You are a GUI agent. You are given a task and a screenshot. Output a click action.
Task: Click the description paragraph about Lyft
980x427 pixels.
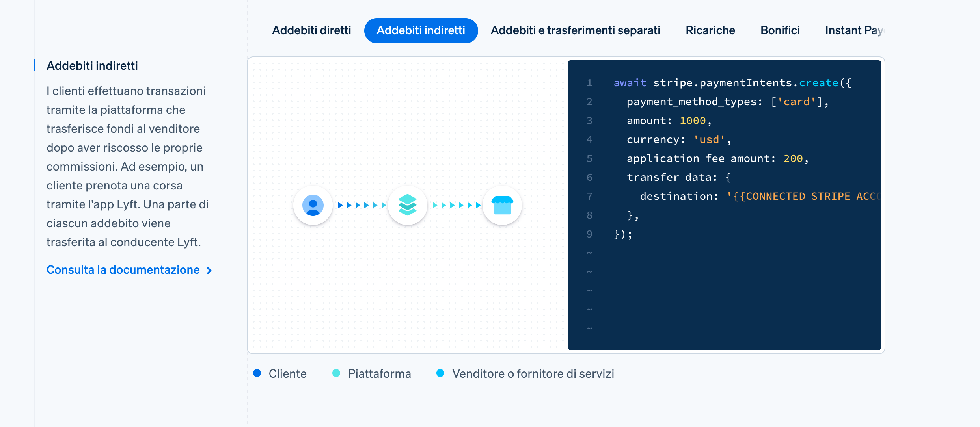(x=128, y=167)
